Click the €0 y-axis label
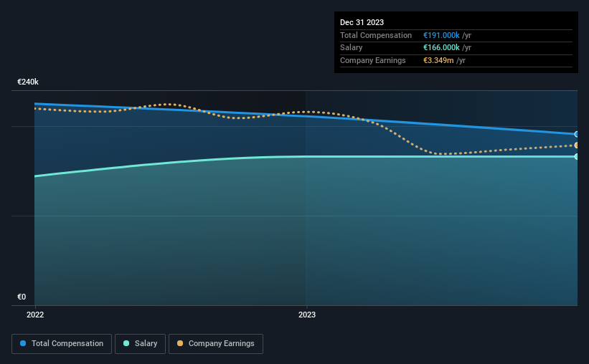Image resolution: width=589 pixels, height=364 pixels. 22,297
